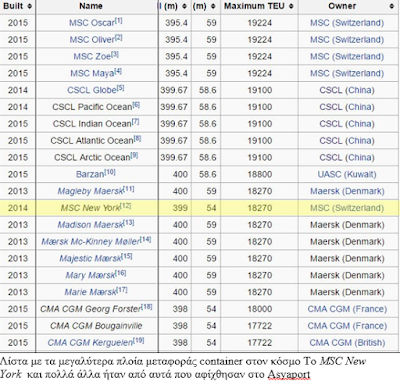The height and width of the screenshot is (385, 400).
Task: Open CMA CGM (British) owner link
Action: tap(347, 342)
